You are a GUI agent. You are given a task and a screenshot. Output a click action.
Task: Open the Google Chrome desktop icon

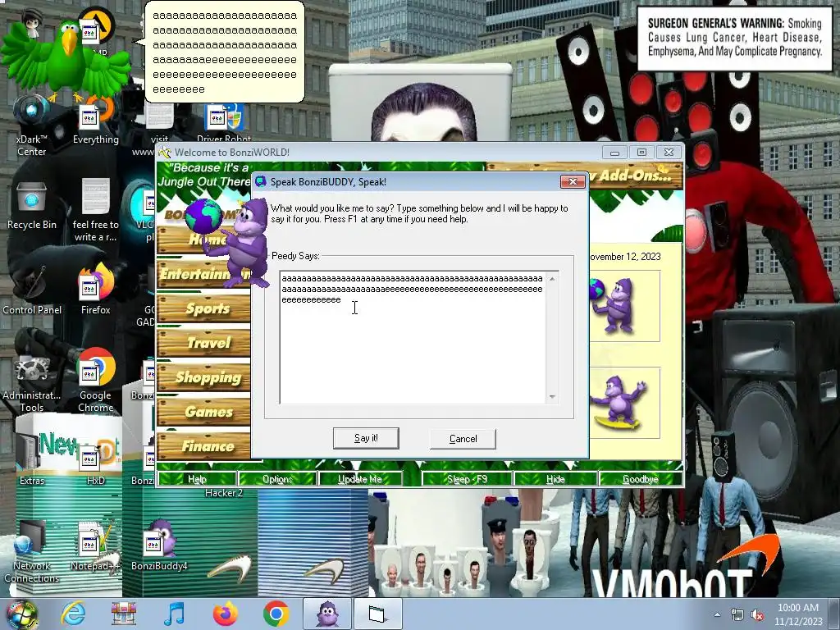click(x=95, y=381)
